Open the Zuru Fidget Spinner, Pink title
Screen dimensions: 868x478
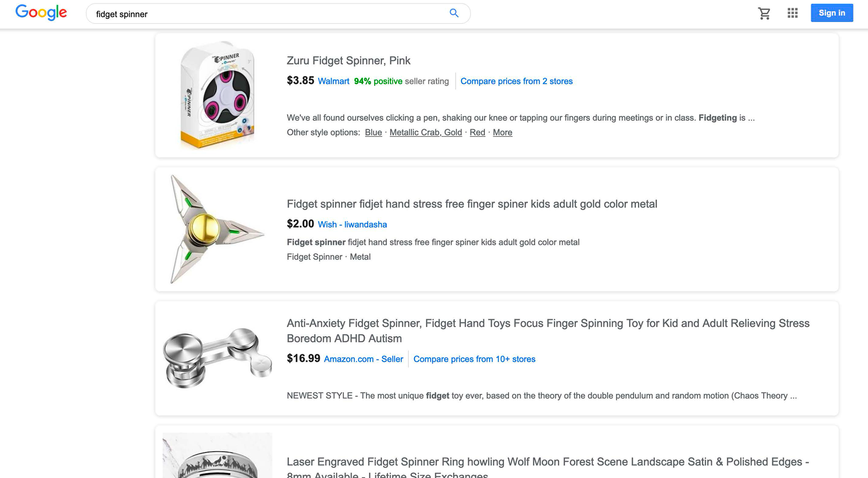348,61
